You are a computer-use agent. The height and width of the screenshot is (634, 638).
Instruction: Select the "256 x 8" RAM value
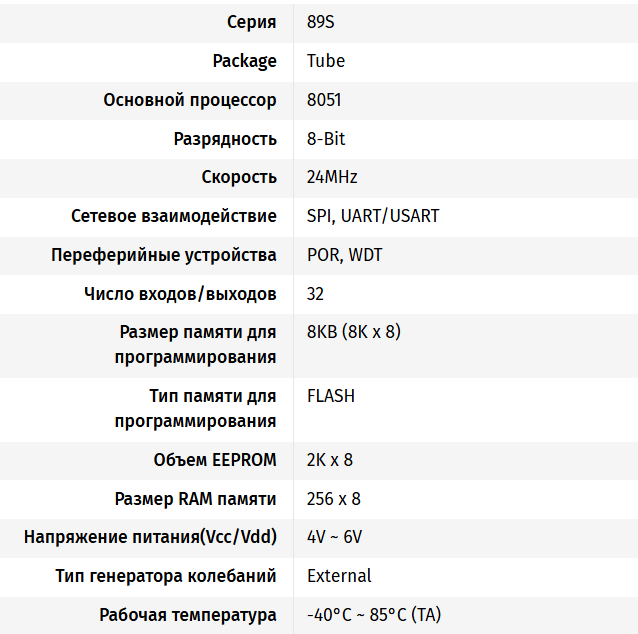pyautogui.click(x=334, y=499)
